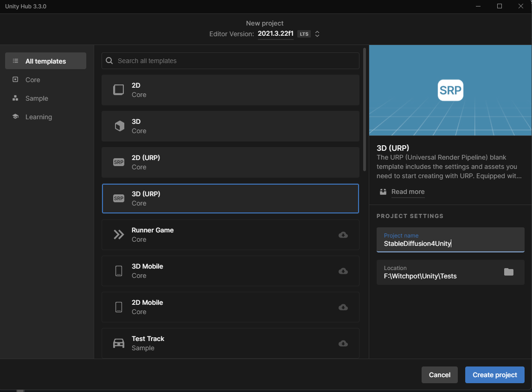Viewport: 532px width, 392px height.
Task: Click the 3D (URP) preview image
Action: click(x=450, y=90)
